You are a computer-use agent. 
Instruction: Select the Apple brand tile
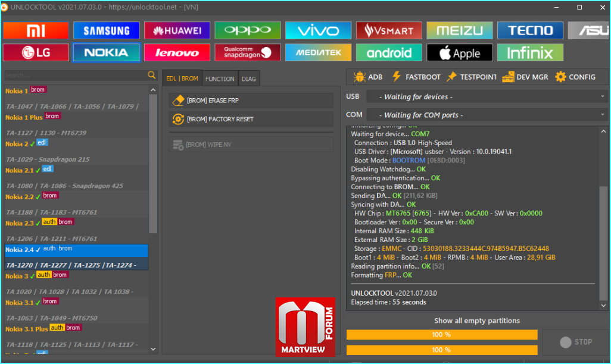click(x=459, y=52)
